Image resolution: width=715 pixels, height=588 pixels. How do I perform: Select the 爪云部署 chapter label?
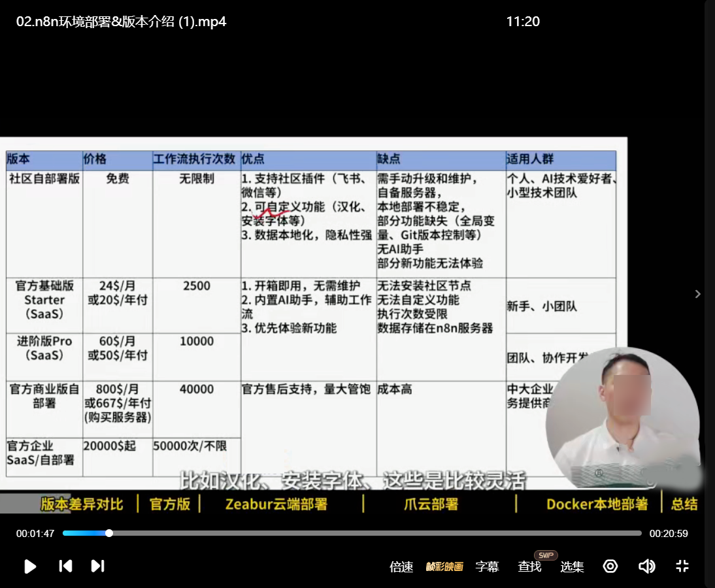[x=431, y=504]
